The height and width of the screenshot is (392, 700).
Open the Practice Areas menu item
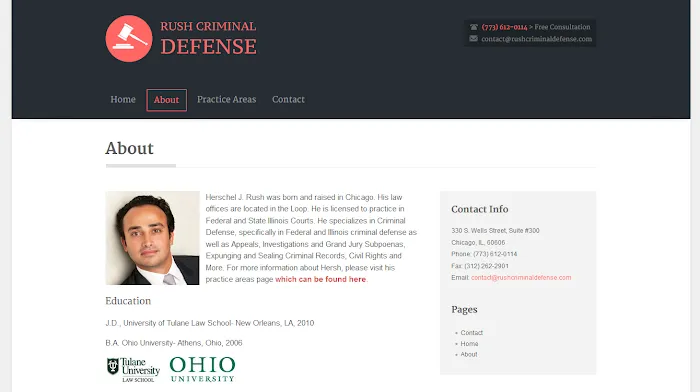tap(227, 100)
